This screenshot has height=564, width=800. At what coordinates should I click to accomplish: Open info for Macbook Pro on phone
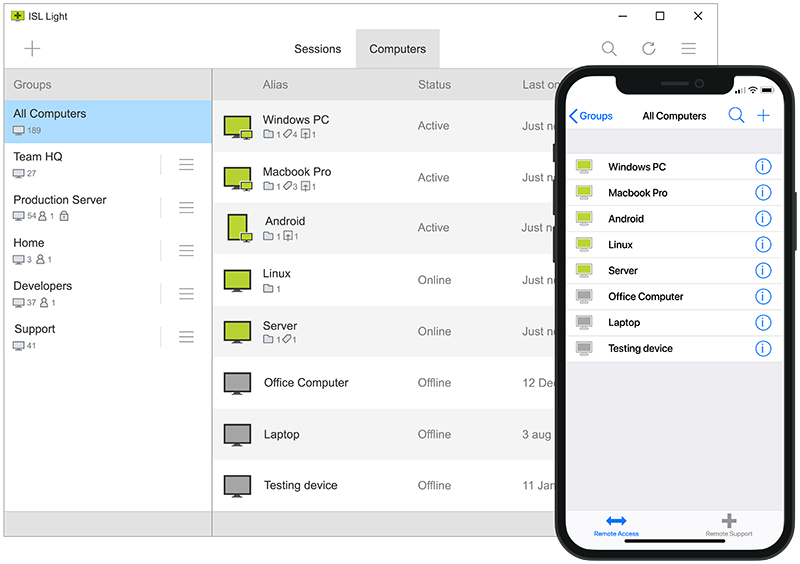[763, 192]
